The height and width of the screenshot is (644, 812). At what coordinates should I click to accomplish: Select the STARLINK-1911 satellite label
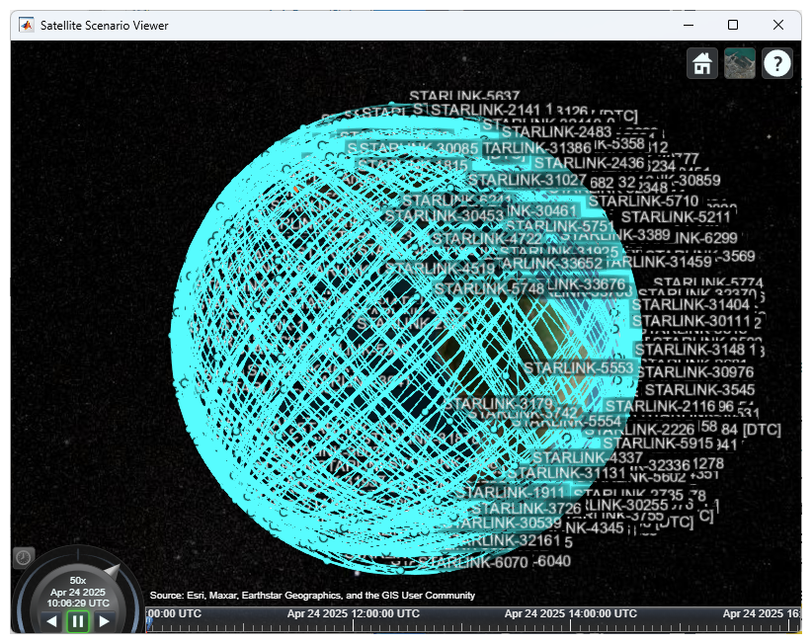click(x=510, y=492)
